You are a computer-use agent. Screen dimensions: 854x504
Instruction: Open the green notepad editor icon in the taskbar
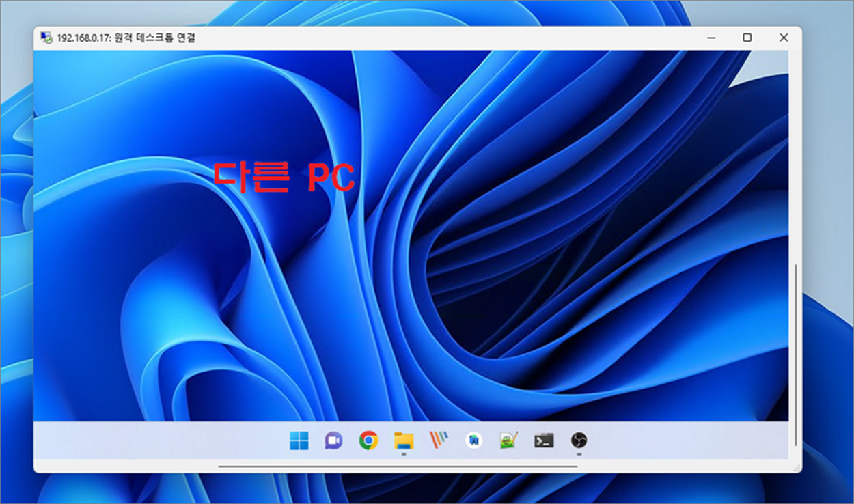pos(509,440)
